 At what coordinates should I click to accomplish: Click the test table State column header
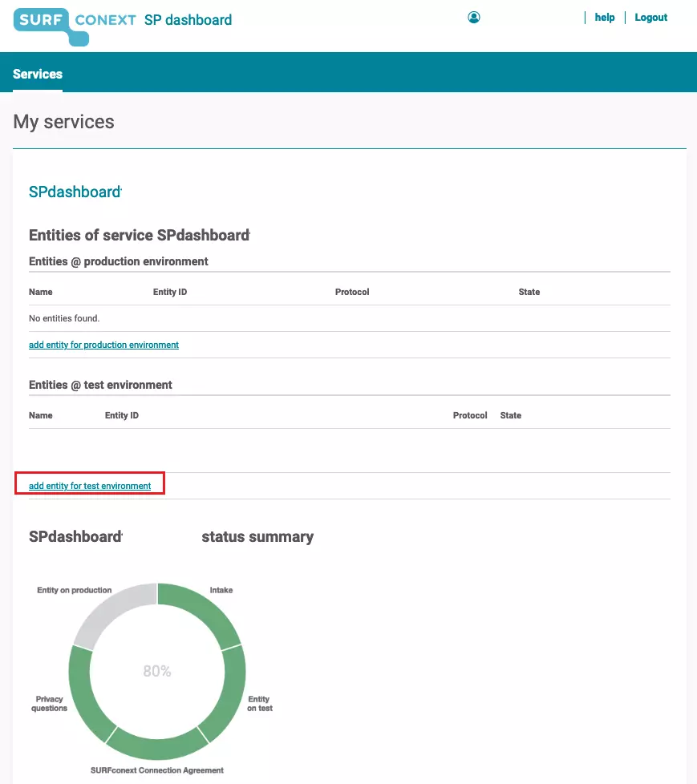pyautogui.click(x=510, y=415)
